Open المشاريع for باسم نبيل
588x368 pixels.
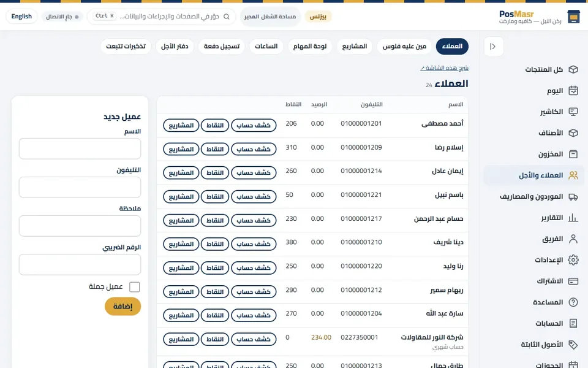181,196
